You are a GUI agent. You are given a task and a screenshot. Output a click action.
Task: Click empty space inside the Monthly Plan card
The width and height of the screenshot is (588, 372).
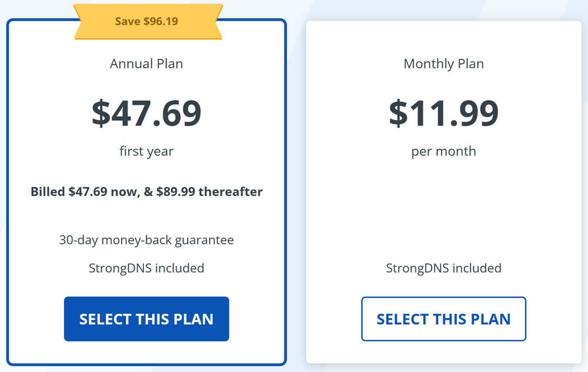coord(443,212)
